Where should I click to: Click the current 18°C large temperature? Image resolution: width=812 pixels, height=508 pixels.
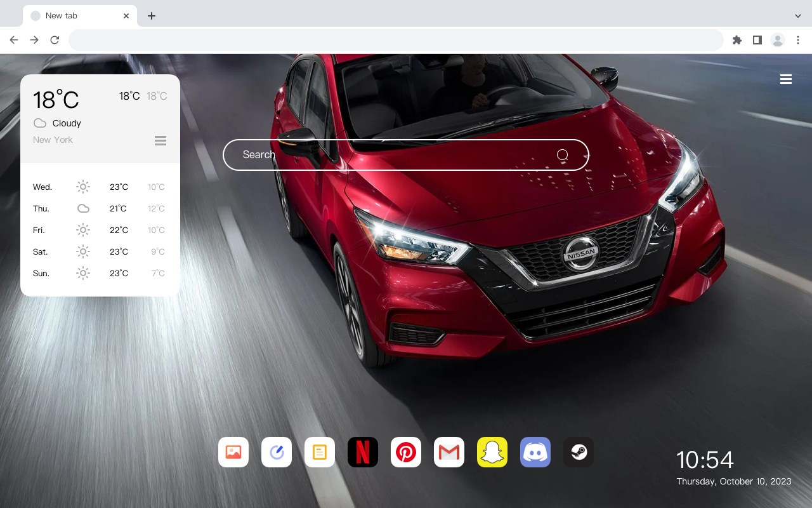(56, 100)
